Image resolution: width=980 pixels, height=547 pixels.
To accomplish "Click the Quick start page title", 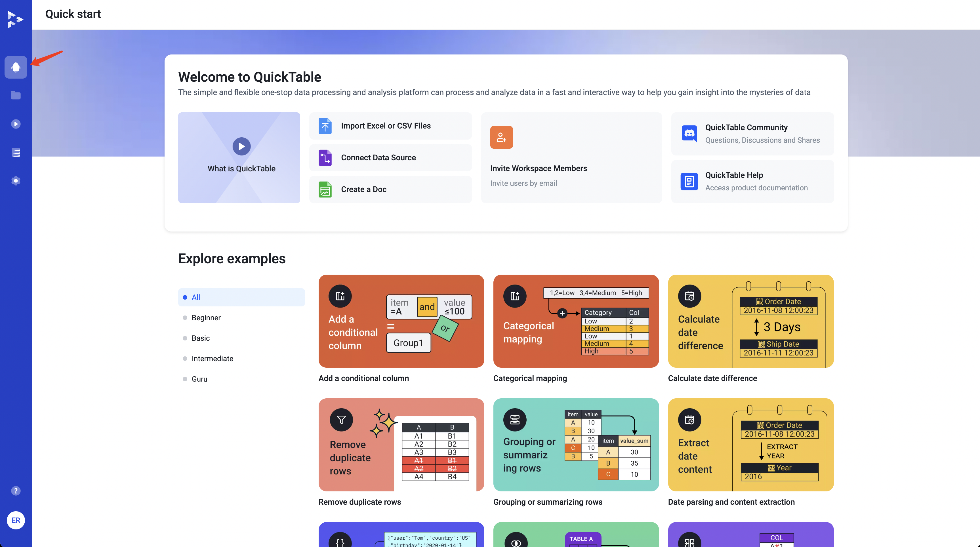I will pos(73,14).
